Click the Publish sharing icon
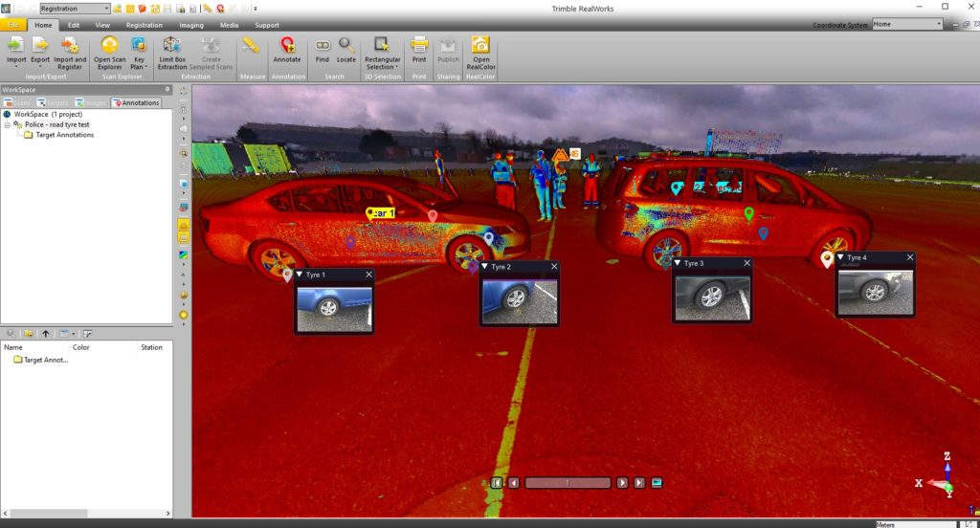980x528 pixels. 448,45
